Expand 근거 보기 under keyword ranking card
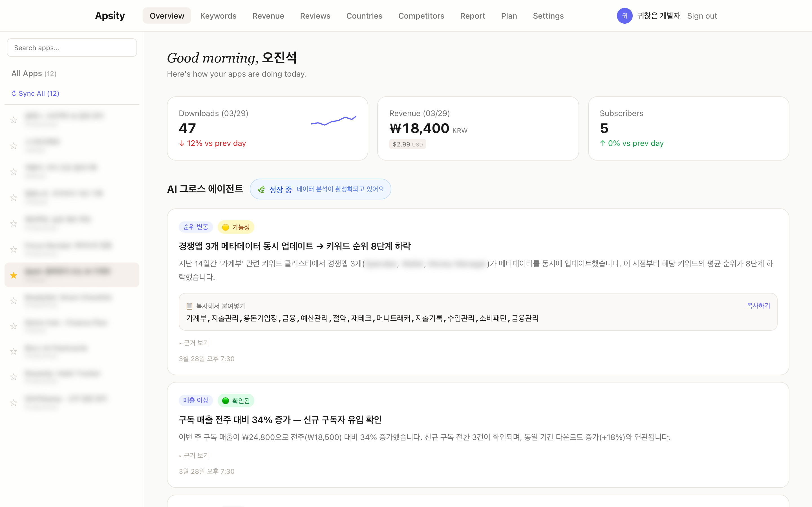The width and height of the screenshot is (812, 507). click(194, 343)
